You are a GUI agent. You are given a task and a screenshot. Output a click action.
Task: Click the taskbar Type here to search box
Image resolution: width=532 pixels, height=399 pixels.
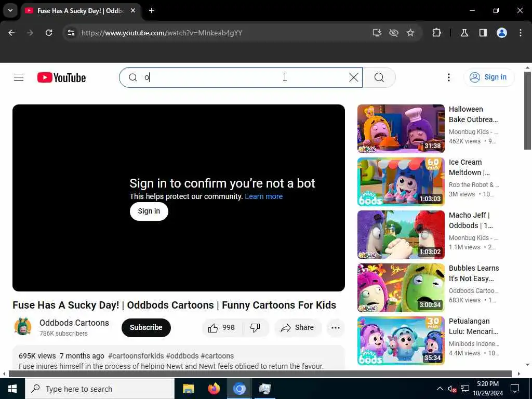(100, 389)
